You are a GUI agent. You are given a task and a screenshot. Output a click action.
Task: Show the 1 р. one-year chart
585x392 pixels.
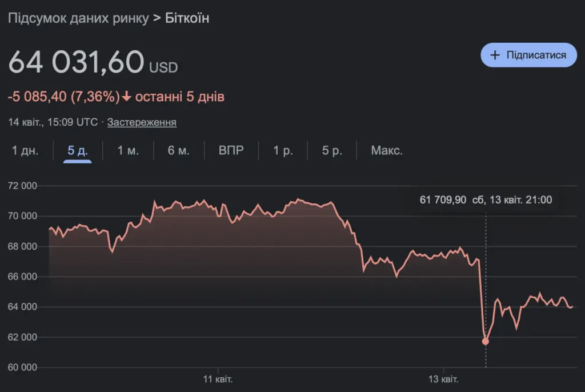tap(283, 151)
